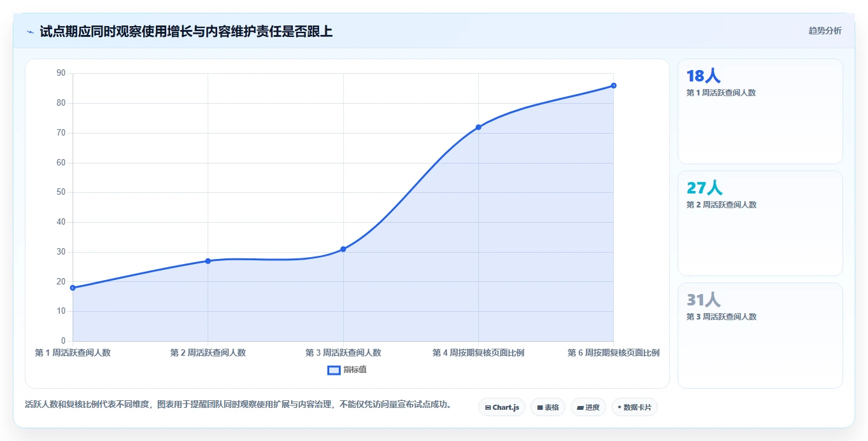Click the 第 3 周活跃查阅人数 axis label
868x441 pixels.
[x=343, y=353]
